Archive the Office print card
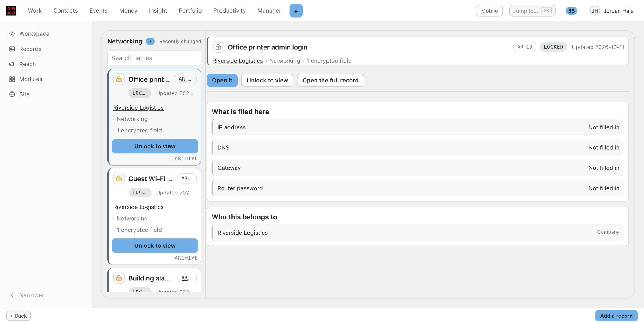The width and height of the screenshot is (644, 323). [186, 158]
